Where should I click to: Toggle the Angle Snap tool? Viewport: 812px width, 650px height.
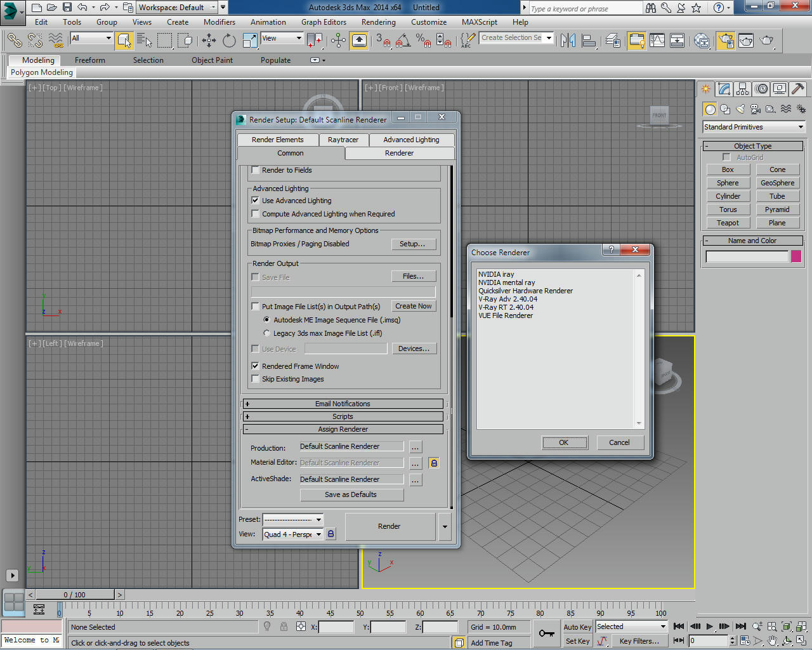pos(403,41)
